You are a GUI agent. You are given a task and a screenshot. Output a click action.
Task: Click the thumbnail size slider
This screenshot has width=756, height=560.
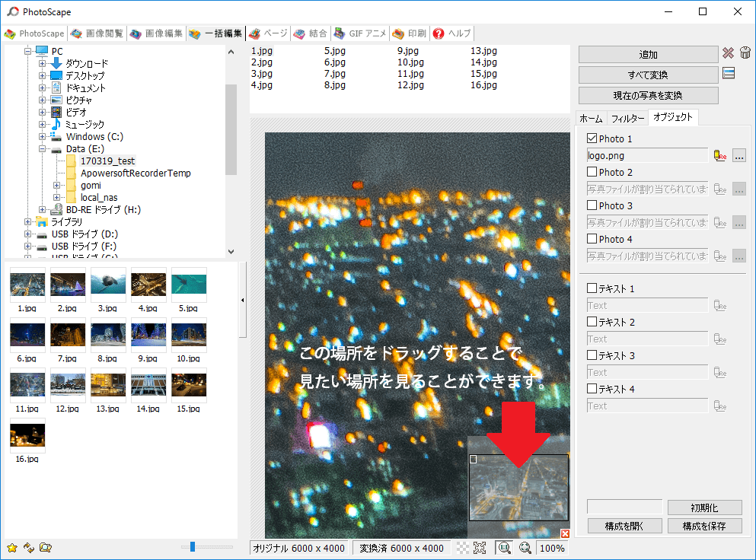pos(193,546)
